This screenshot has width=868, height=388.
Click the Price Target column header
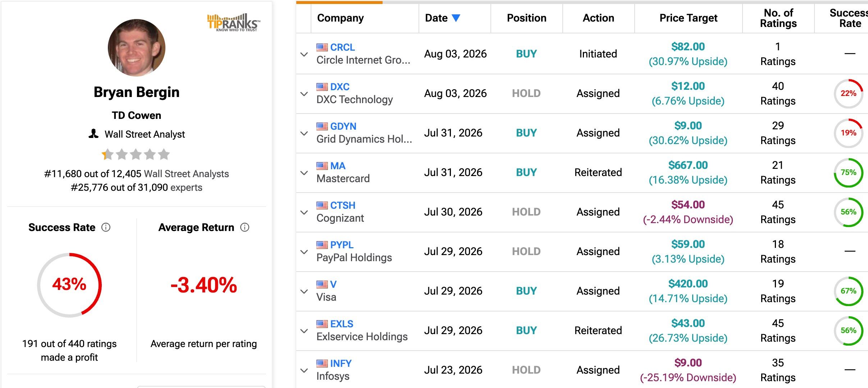click(x=688, y=18)
